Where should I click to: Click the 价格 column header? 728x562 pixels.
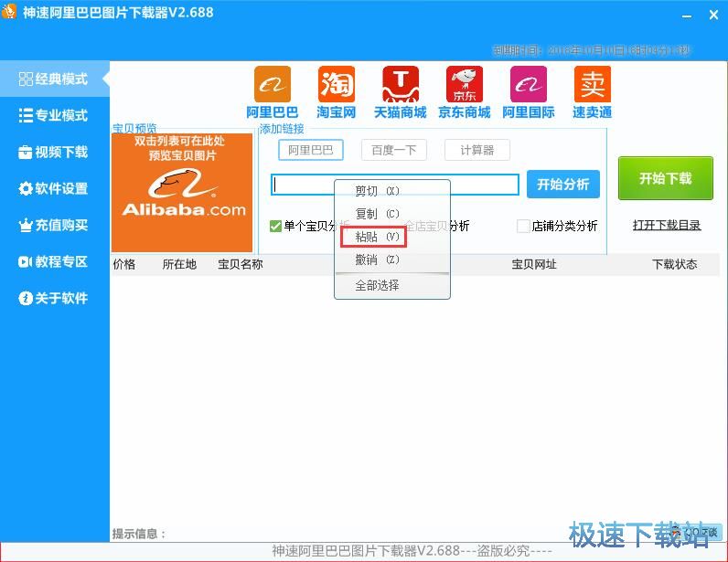click(x=124, y=264)
